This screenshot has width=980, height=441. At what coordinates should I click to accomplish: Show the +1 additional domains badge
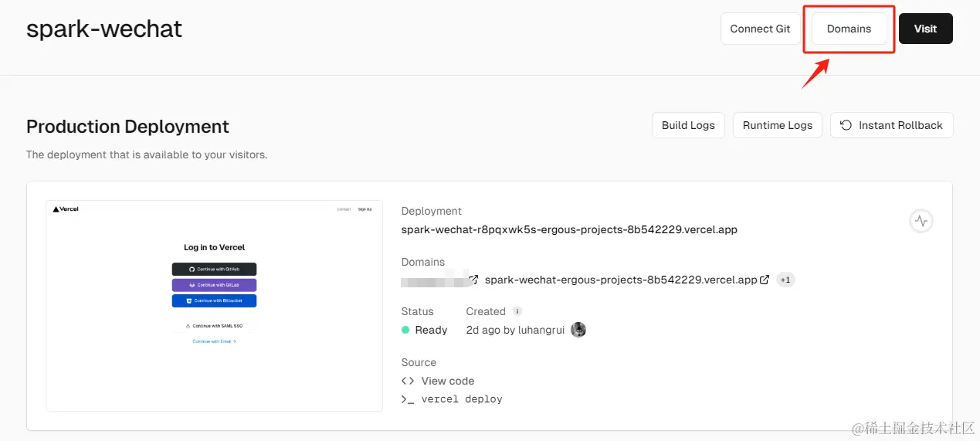pyautogui.click(x=785, y=280)
